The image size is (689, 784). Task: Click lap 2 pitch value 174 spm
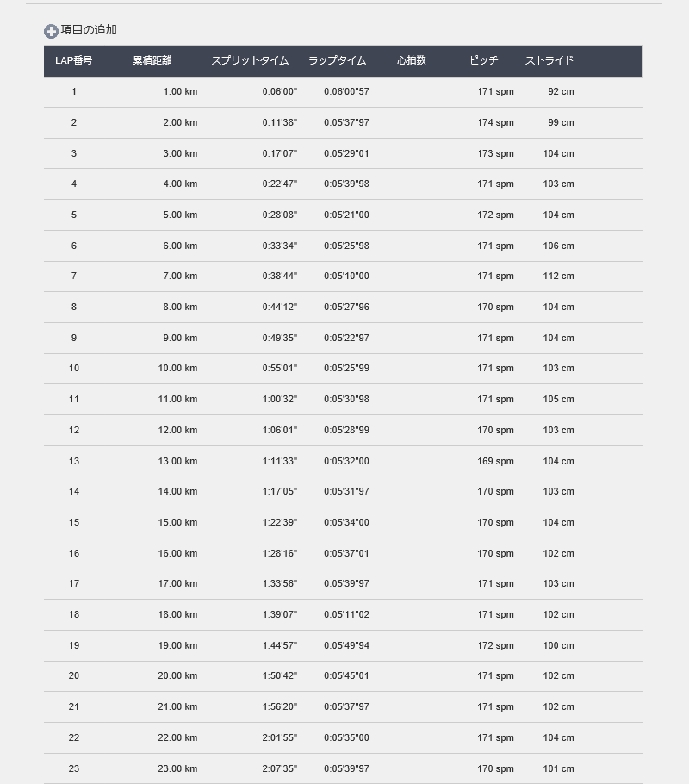click(495, 122)
